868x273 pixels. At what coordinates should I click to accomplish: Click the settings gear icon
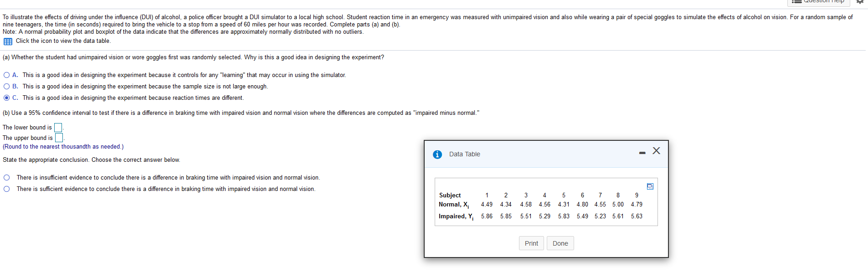point(861,3)
